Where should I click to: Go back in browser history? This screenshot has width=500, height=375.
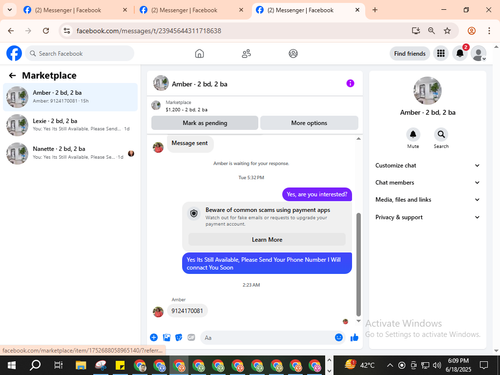[x=11, y=31]
